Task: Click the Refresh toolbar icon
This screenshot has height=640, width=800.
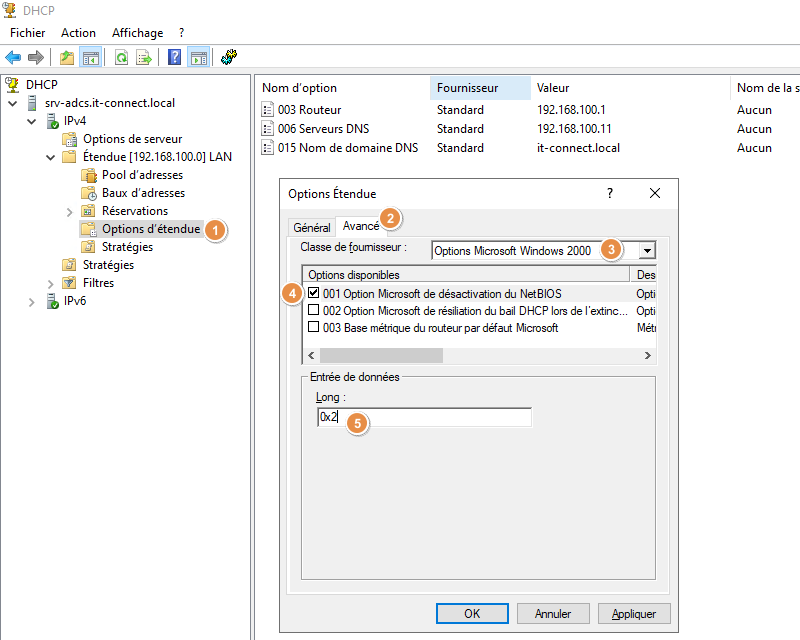Action: (121, 57)
